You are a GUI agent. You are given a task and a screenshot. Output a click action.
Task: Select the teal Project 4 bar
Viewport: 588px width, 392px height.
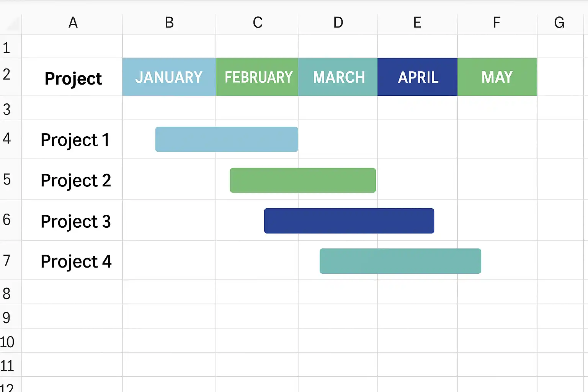pos(400,261)
